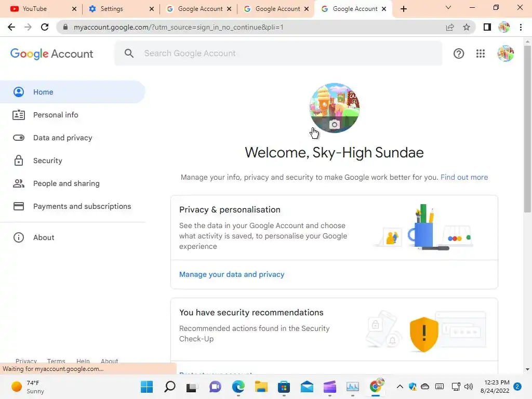Show hidden system tray icons
532x399 pixels.
coord(400,387)
